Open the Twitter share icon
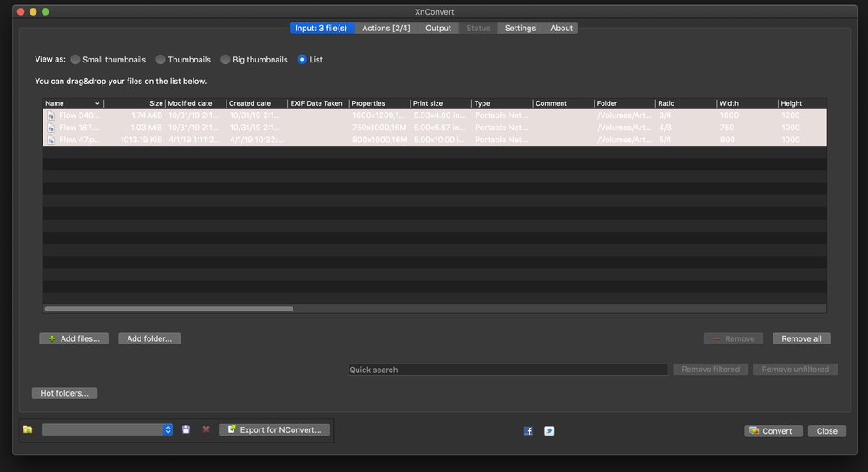Image resolution: width=868 pixels, height=472 pixels. point(549,430)
